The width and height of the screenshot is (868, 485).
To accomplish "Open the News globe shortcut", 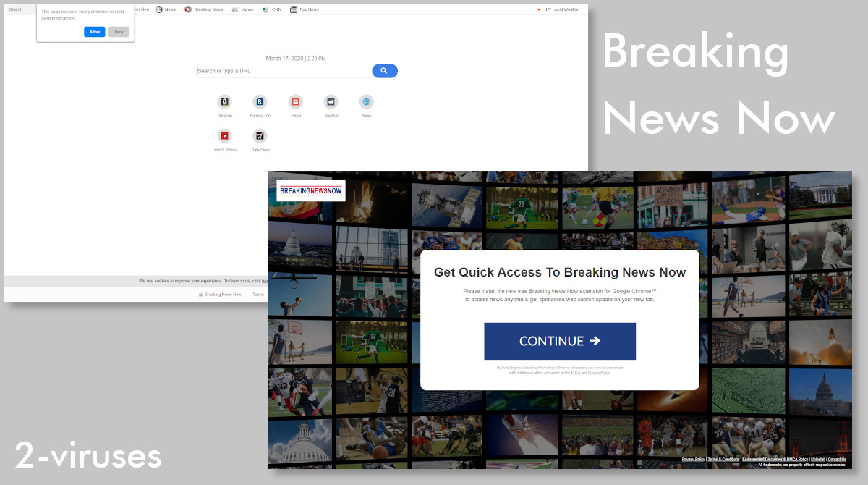I will pyautogui.click(x=367, y=102).
